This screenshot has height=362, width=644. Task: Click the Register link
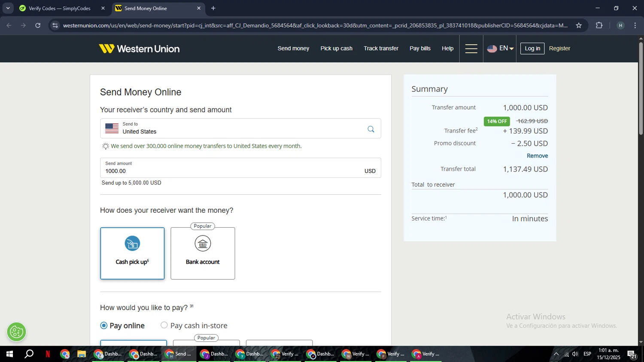click(559, 48)
